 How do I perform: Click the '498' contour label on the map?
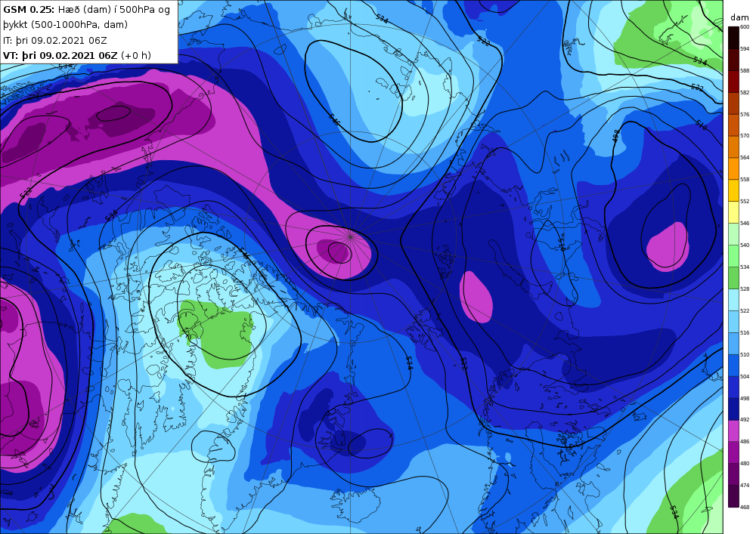click(x=615, y=137)
